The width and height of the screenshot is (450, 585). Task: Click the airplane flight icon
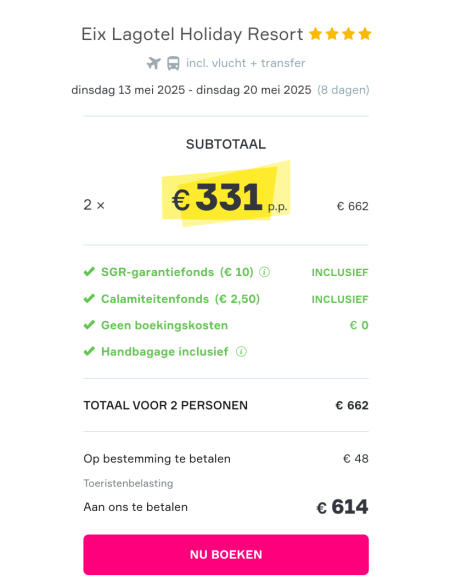click(153, 63)
